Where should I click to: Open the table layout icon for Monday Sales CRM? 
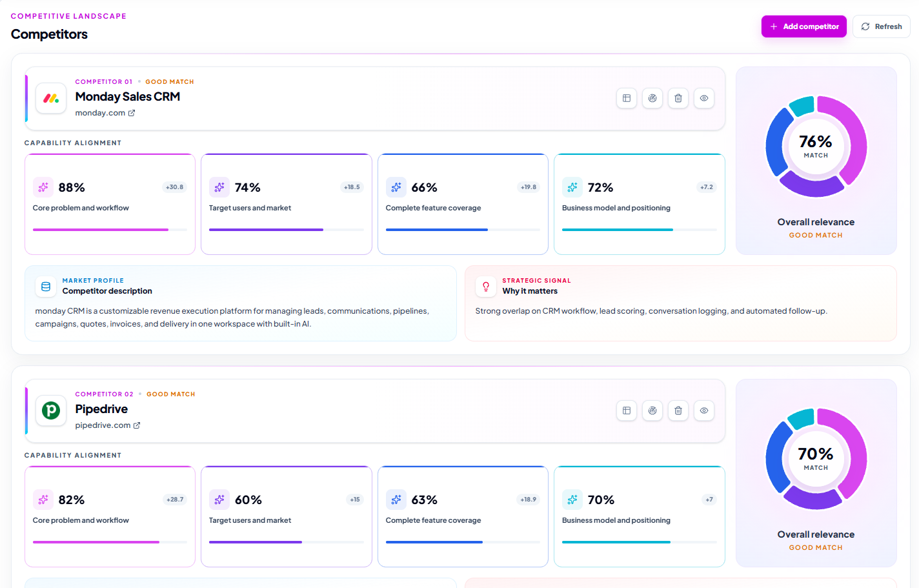pos(627,98)
